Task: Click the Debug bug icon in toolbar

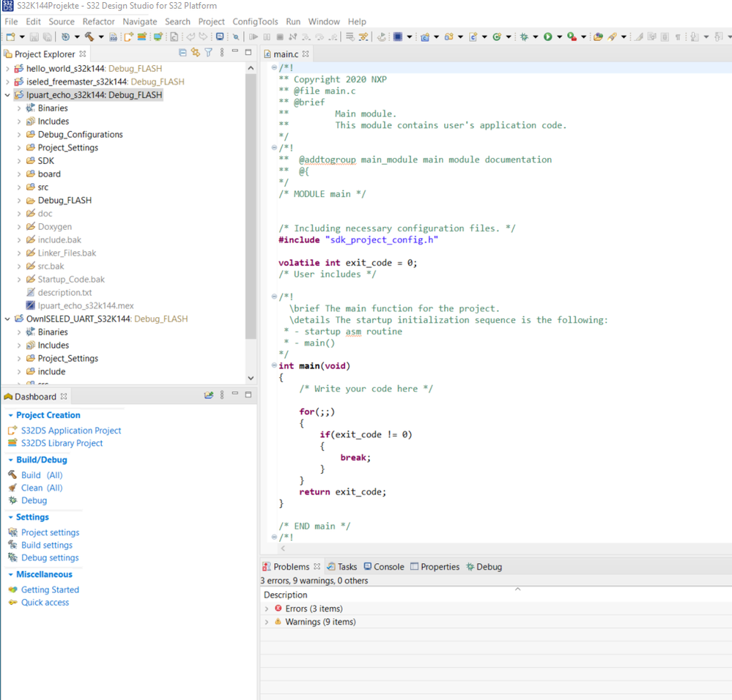Action: [x=524, y=37]
